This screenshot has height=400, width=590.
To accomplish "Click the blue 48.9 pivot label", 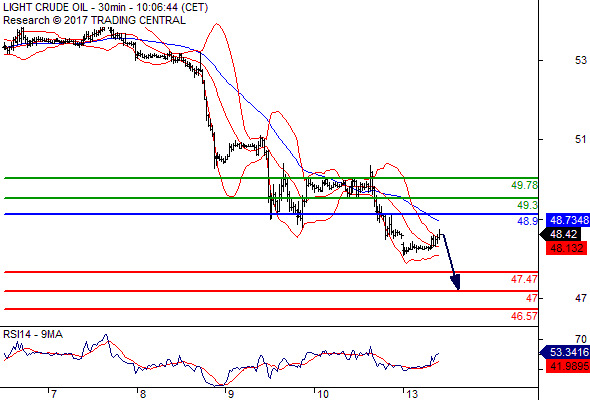I will coord(528,221).
